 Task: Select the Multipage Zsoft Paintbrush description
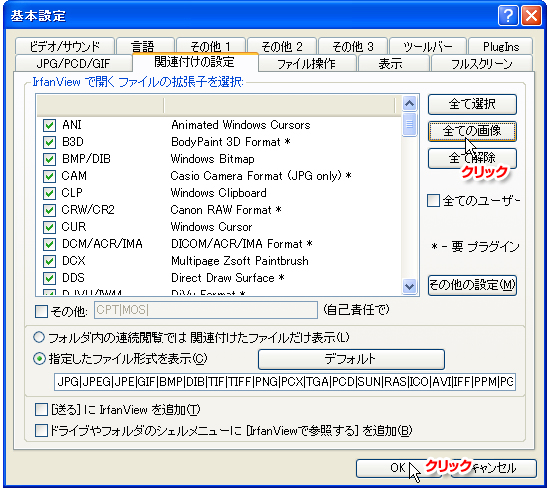(240, 261)
